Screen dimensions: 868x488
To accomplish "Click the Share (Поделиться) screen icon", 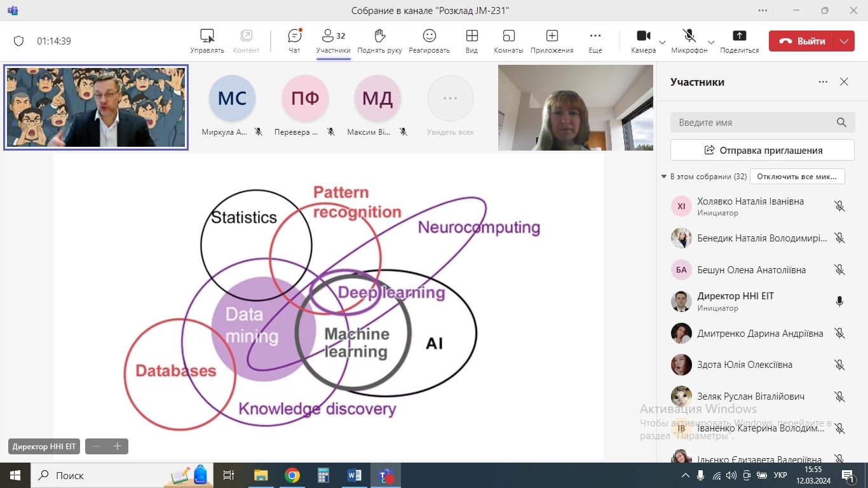I will [x=739, y=36].
